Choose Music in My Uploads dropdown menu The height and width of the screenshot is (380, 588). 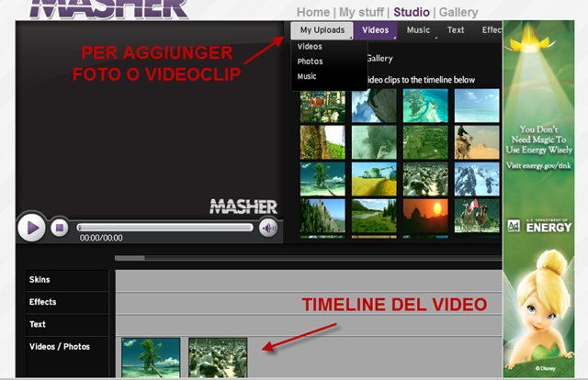pyautogui.click(x=307, y=76)
